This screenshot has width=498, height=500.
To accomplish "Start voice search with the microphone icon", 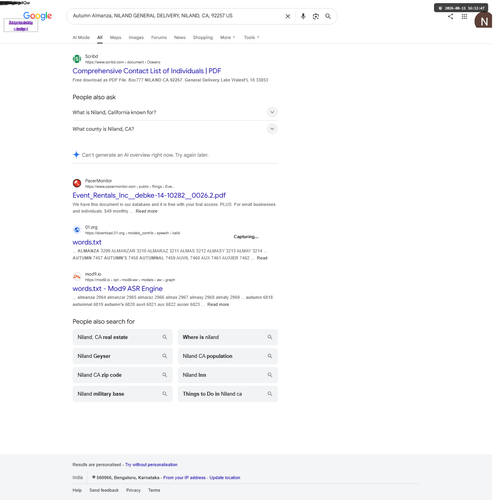I will click(x=303, y=16).
